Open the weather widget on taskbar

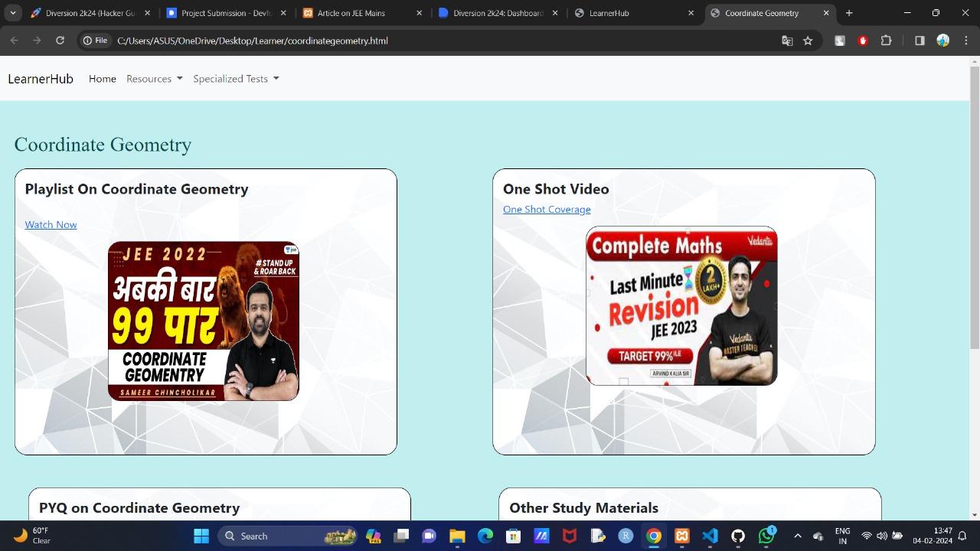(x=32, y=536)
